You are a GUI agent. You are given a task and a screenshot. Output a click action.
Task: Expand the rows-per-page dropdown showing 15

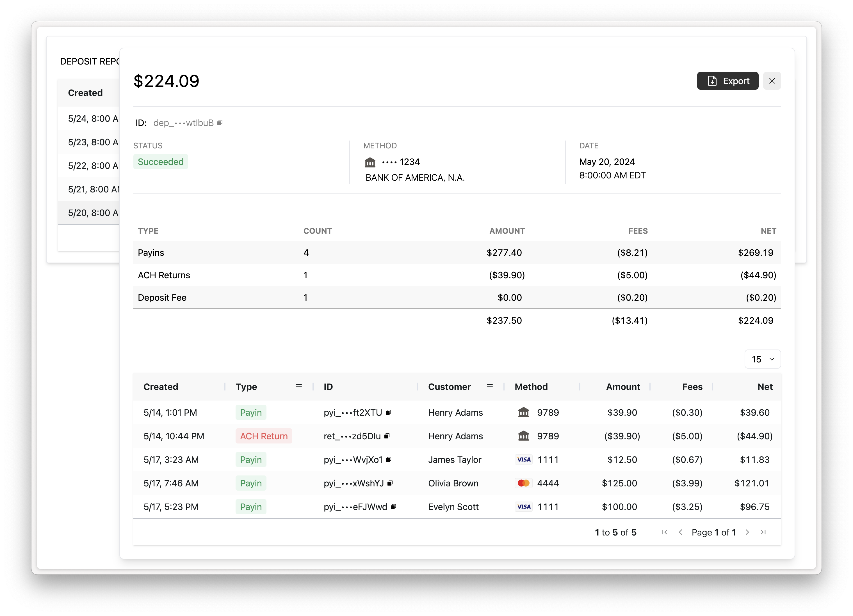click(762, 359)
